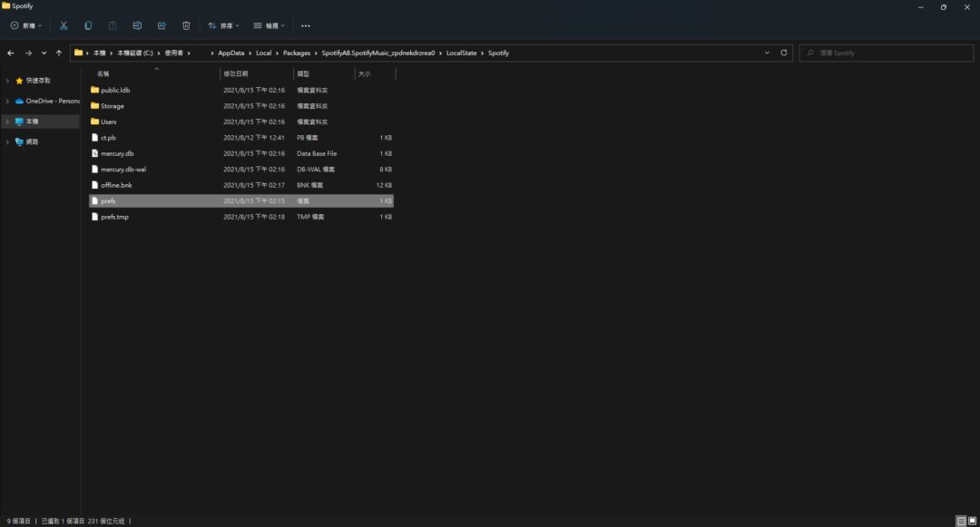The width and height of the screenshot is (980, 527).
Task: Navigate to Packages in the breadcrumb
Action: (x=296, y=54)
